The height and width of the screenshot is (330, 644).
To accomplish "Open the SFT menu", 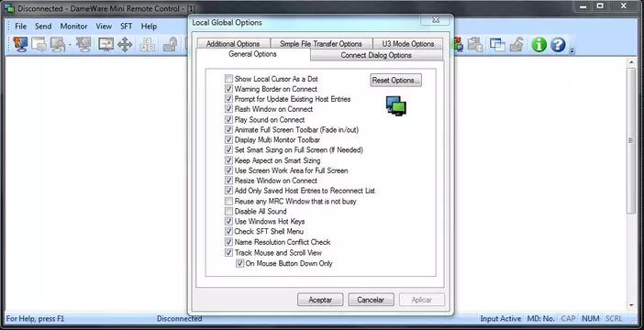I will [x=126, y=27].
